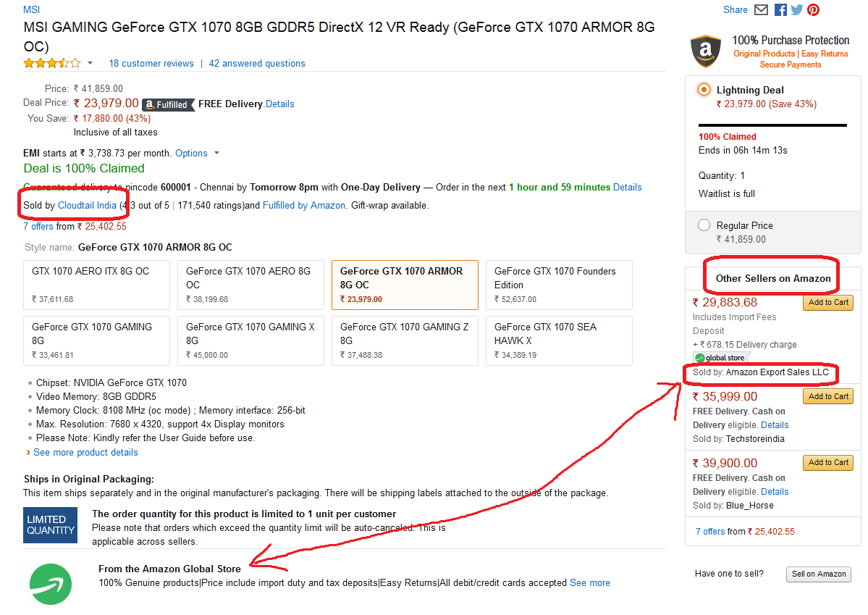This screenshot has width=868, height=615.
Task: Click 'Other Sellers on Amazon' heading
Action: click(x=772, y=278)
